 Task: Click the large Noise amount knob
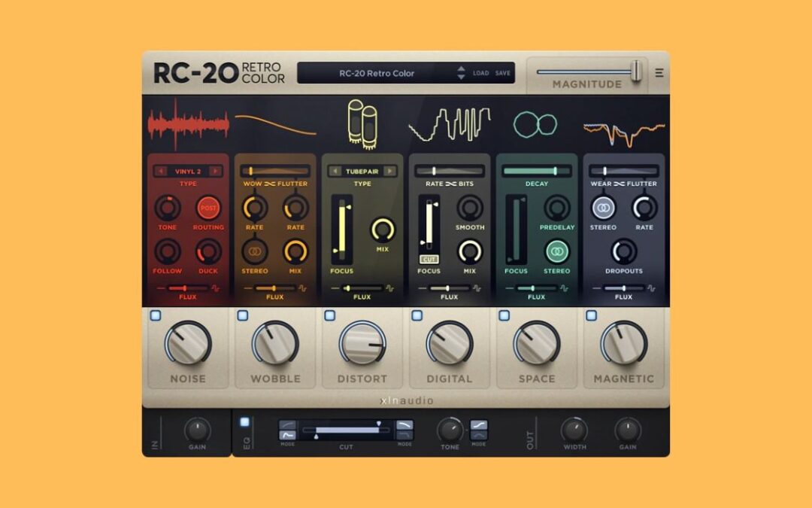pyautogui.click(x=188, y=345)
